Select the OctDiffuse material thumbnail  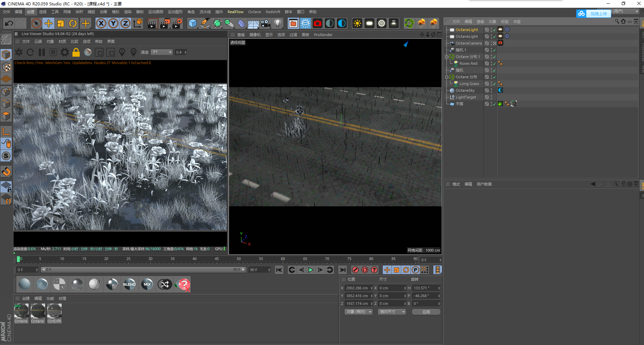[x=54, y=313]
